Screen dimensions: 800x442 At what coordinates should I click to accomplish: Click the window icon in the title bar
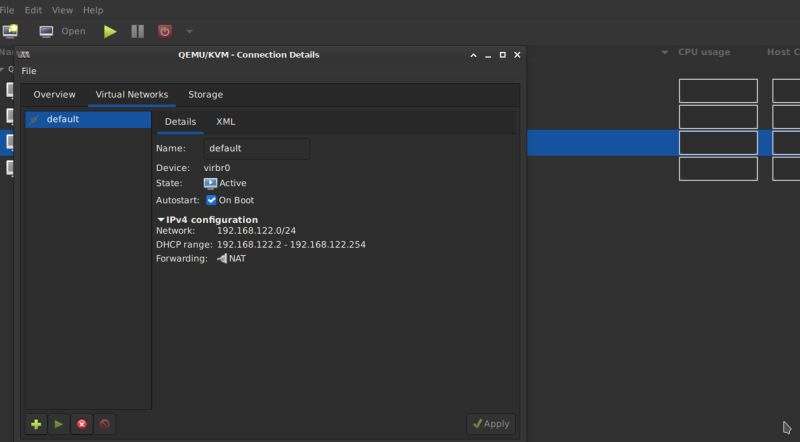pos(23,55)
